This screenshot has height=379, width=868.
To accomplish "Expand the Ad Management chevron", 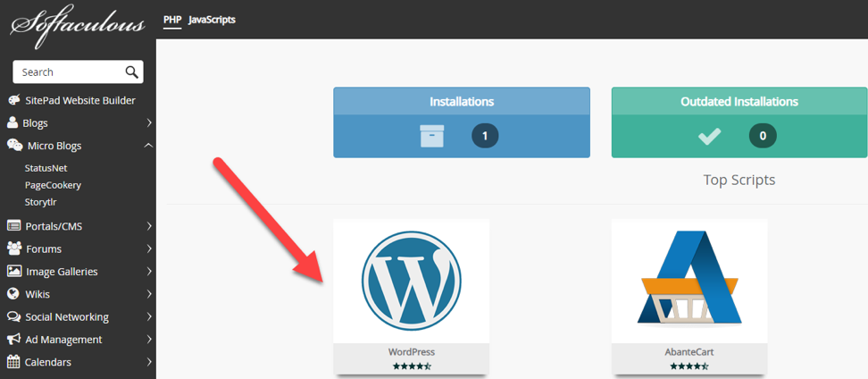I will tap(149, 339).
